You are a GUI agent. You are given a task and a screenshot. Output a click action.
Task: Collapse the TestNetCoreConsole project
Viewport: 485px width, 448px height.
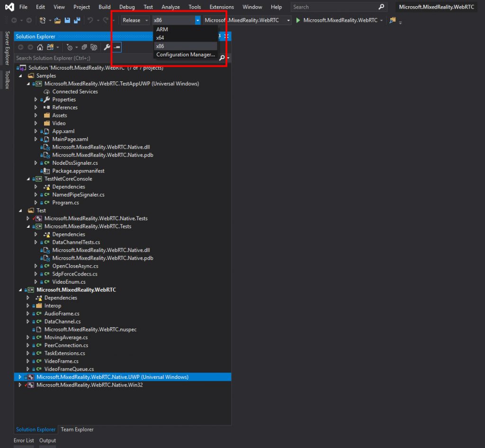(28, 179)
